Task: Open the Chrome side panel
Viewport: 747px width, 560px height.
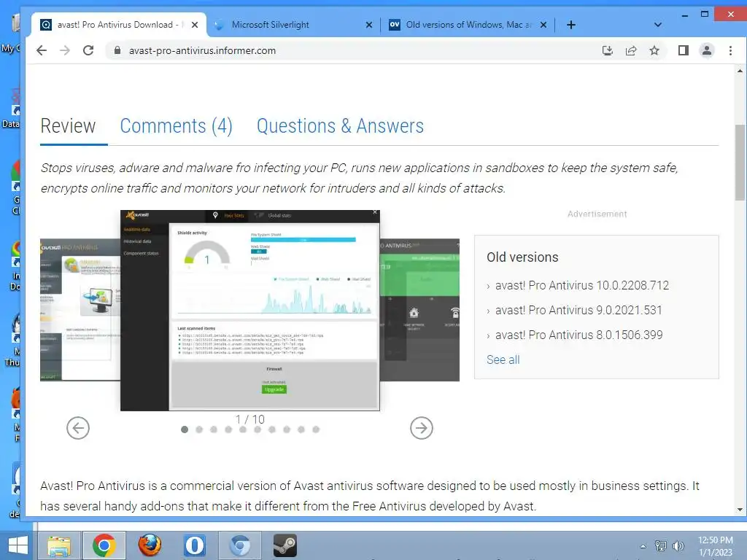Action: 683,50
